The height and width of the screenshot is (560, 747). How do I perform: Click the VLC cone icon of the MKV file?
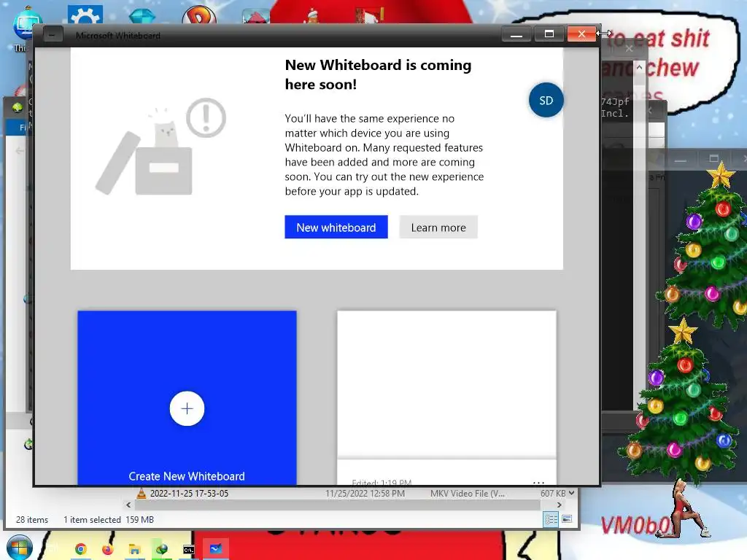click(x=141, y=494)
